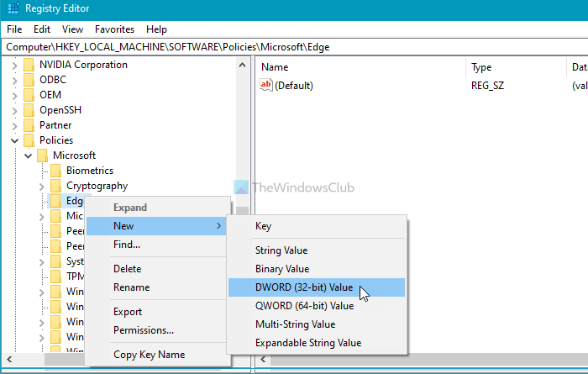Open the File menu
Viewport: 588px width, 374px height.
(x=14, y=29)
